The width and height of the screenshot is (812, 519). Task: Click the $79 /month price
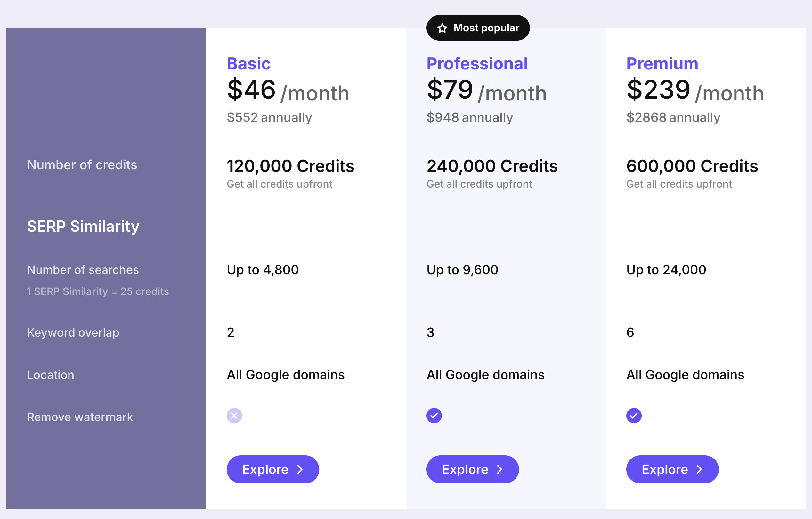[x=486, y=90]
